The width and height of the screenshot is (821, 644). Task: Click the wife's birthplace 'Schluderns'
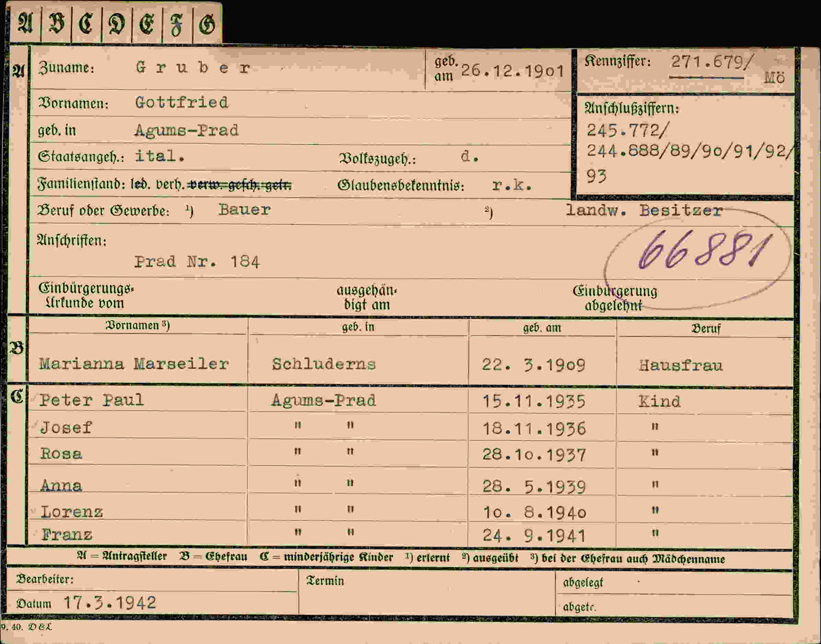coord(324,364)
